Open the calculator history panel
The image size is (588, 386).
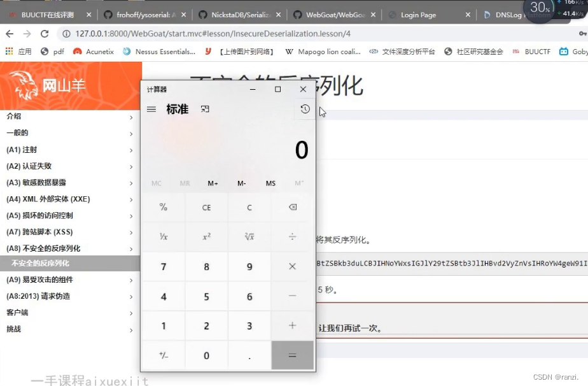(x=305, y=110)
